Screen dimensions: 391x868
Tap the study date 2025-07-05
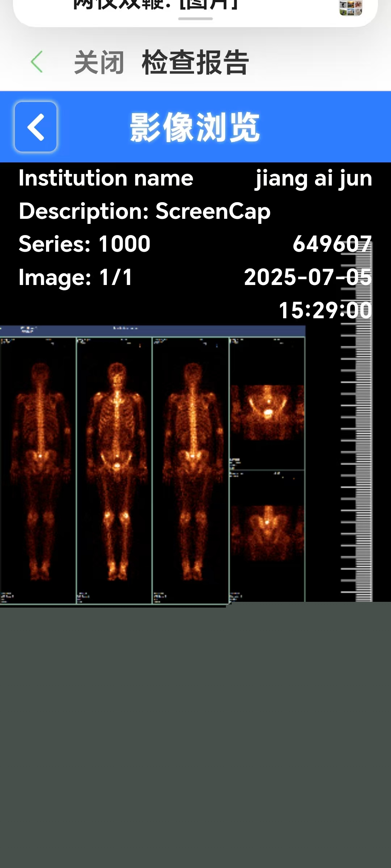pyautogui.click(x=308, y=277)
